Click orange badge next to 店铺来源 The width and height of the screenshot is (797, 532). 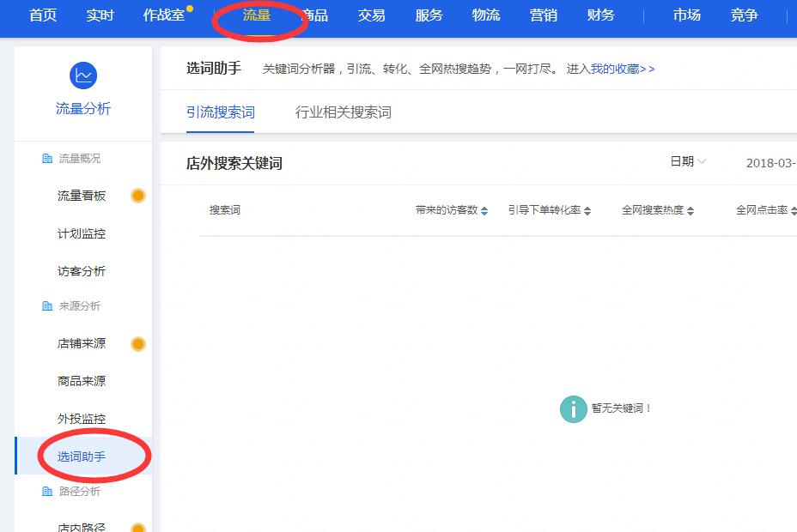(137, 344)
